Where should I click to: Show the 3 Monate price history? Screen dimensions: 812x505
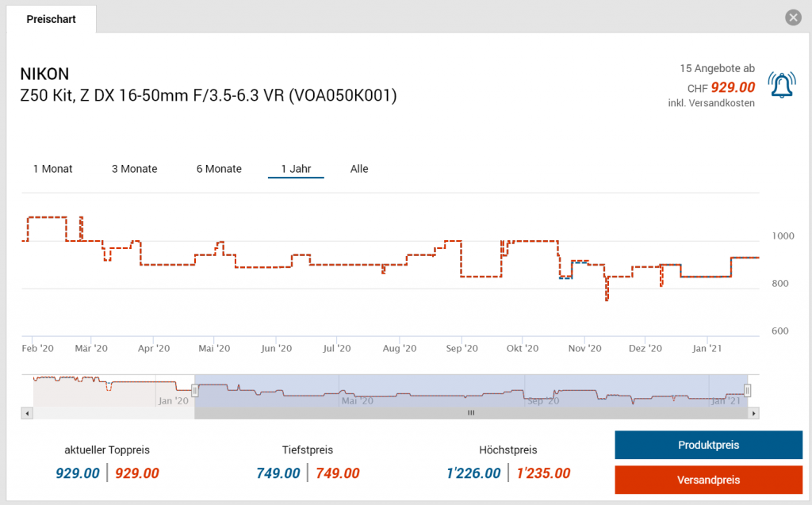(134, 169)
